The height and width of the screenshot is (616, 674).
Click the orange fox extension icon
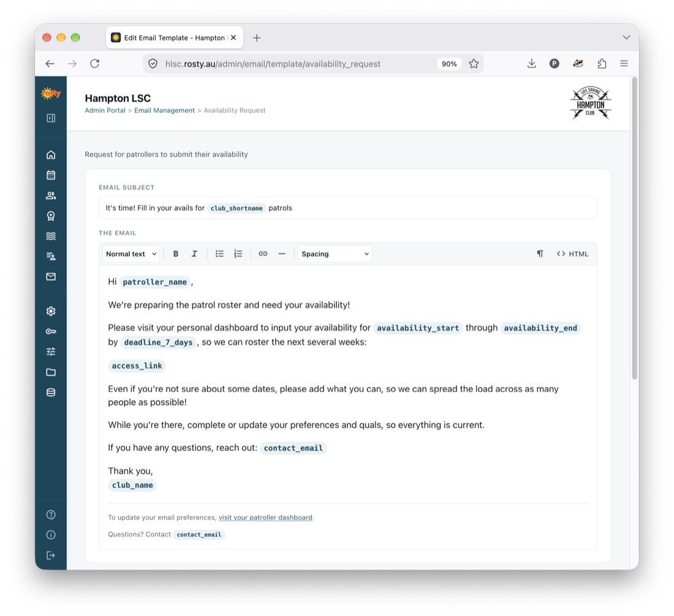click(578, 64)
